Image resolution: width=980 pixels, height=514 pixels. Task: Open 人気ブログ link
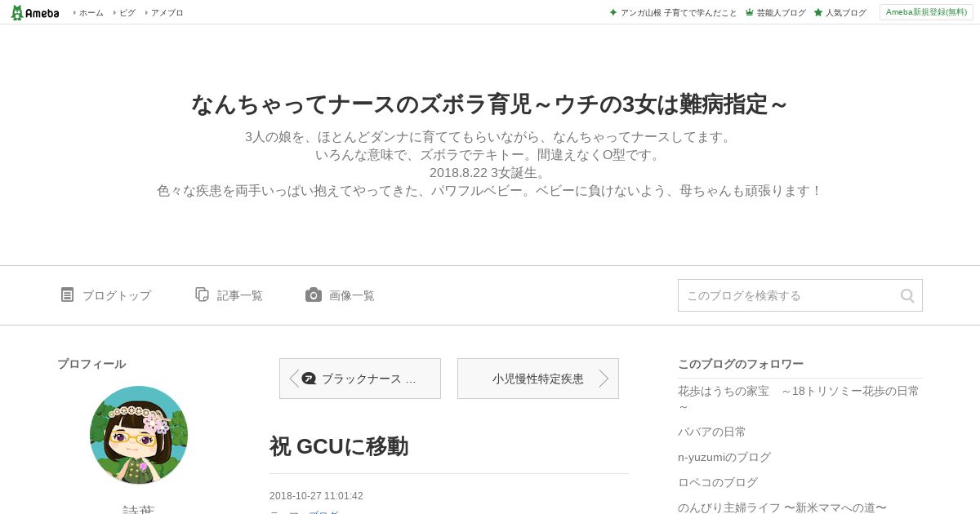click(x=845, y=13)
